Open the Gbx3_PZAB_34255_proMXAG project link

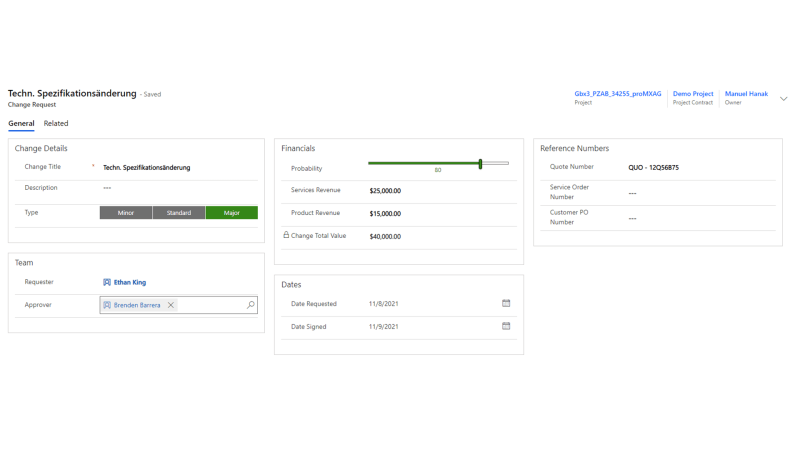click(x=617, y=94)
